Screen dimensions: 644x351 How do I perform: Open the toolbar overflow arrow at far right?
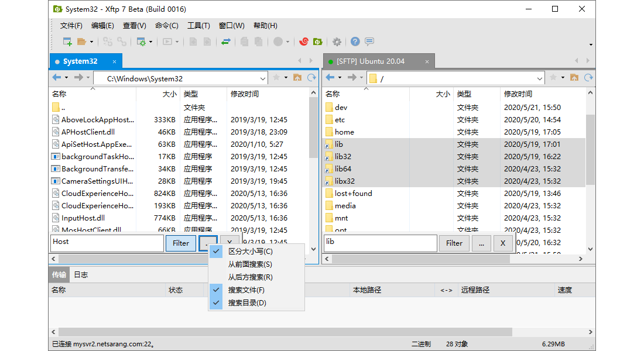click(x=591, y=44)
